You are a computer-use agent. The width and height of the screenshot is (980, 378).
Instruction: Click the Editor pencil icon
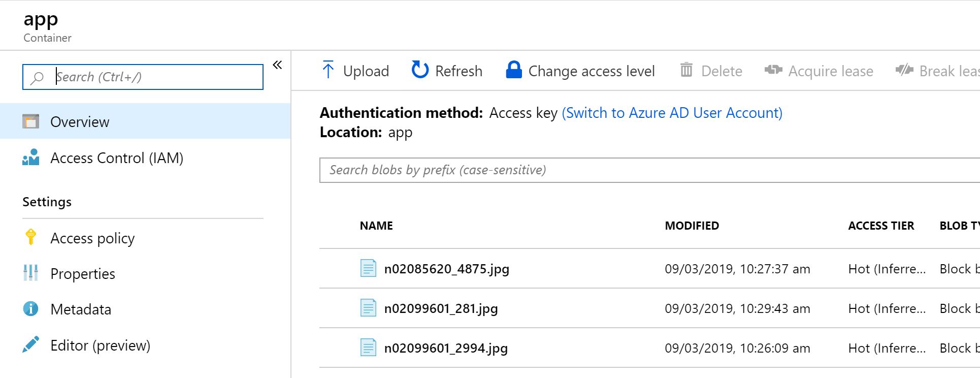click(x=31, y=344)
